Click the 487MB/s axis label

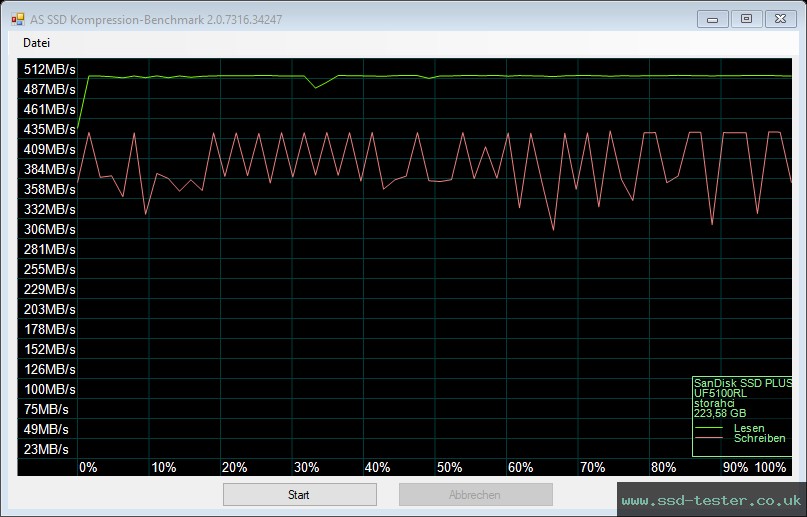[50, 90]
